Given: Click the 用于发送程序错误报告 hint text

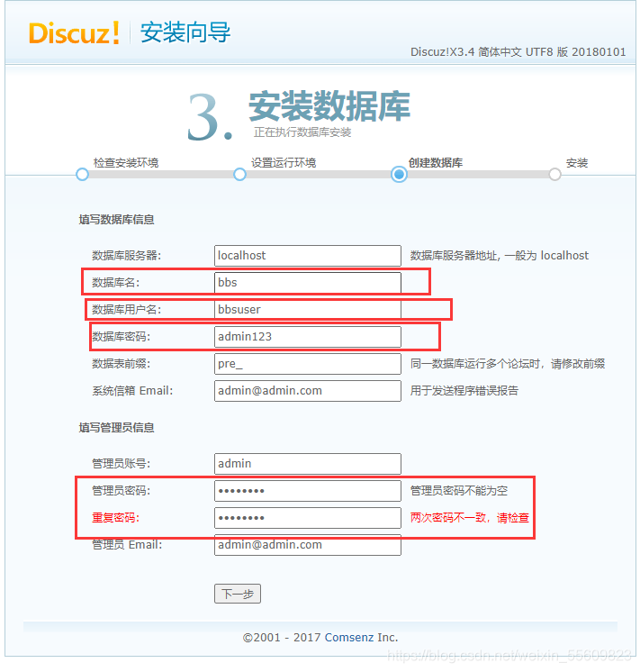Looking at the screenshot, I should click(x=464, y=390).
